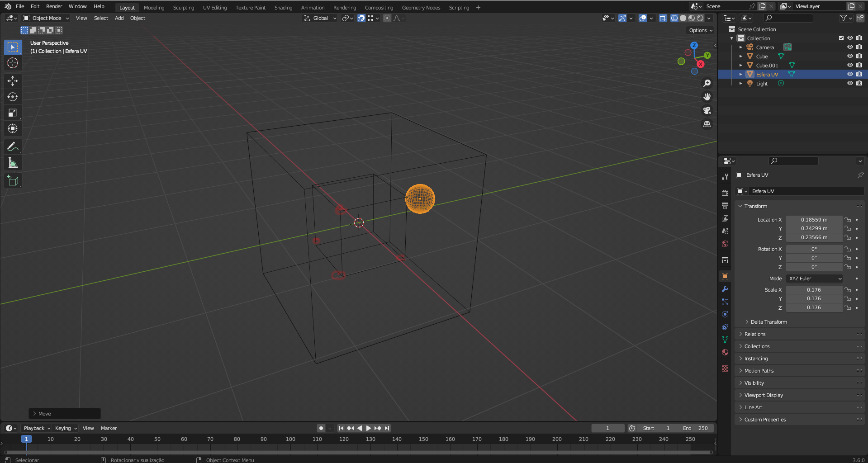
Task: Open the Add menu in viewport header
Action: click(x=119, y=18)
